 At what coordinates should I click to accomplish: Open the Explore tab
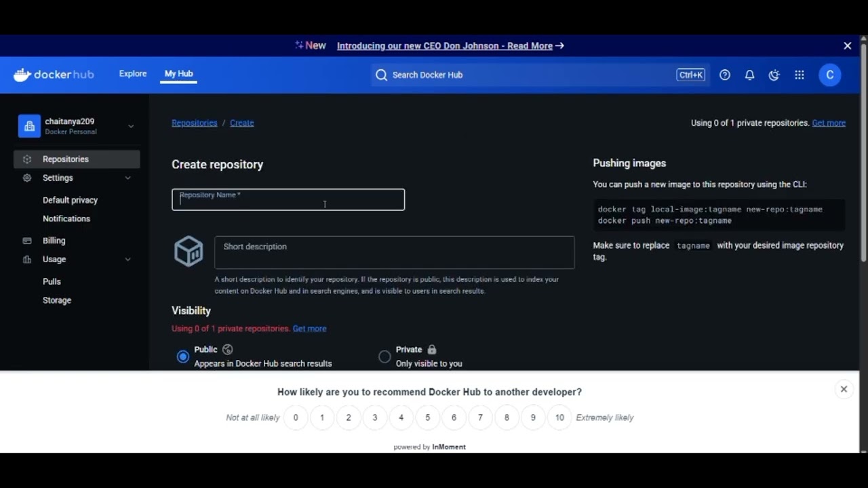(133, 74)
